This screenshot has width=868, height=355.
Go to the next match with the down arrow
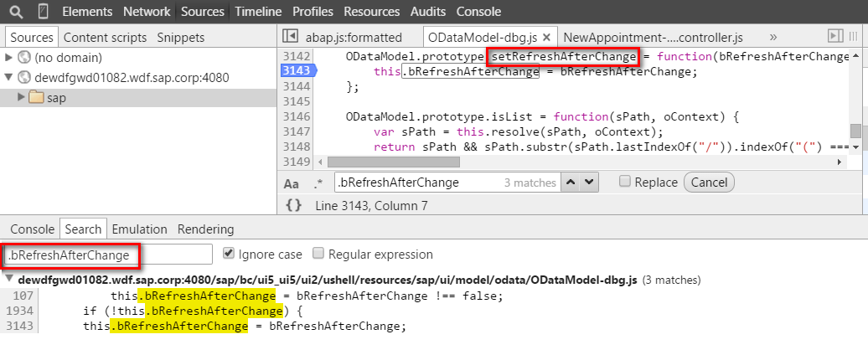(589, 183)
